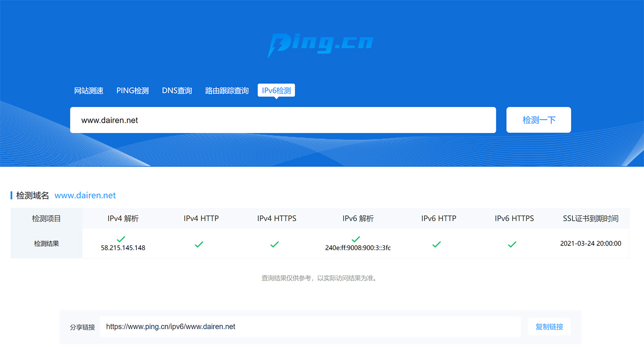This screenshot has width=644, height=347.
Task: Click the green checkmark under IPv4 HTTPS
Action: pos(275,244)
